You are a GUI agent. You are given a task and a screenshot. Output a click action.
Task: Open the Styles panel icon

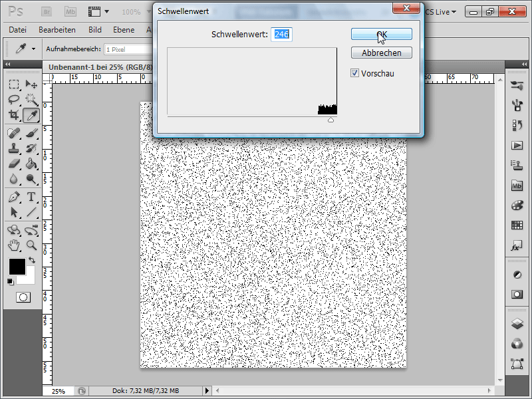tap(517, 245)
